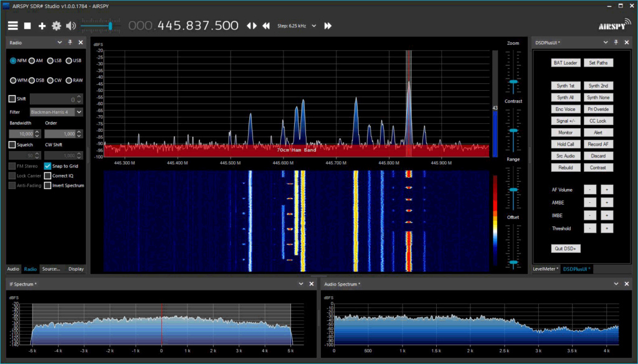638x364 pixels.
Task: Mute audio with the speaker icon
Action: [71, 26]
